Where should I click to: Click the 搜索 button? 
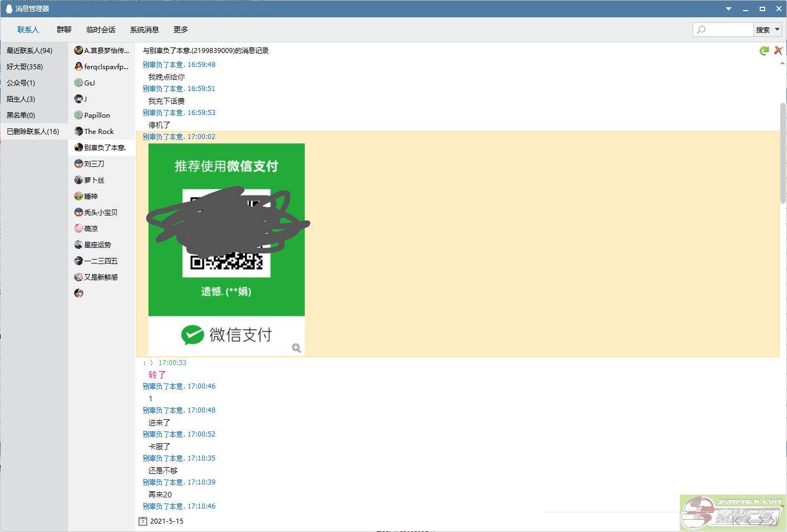point(763,30)
